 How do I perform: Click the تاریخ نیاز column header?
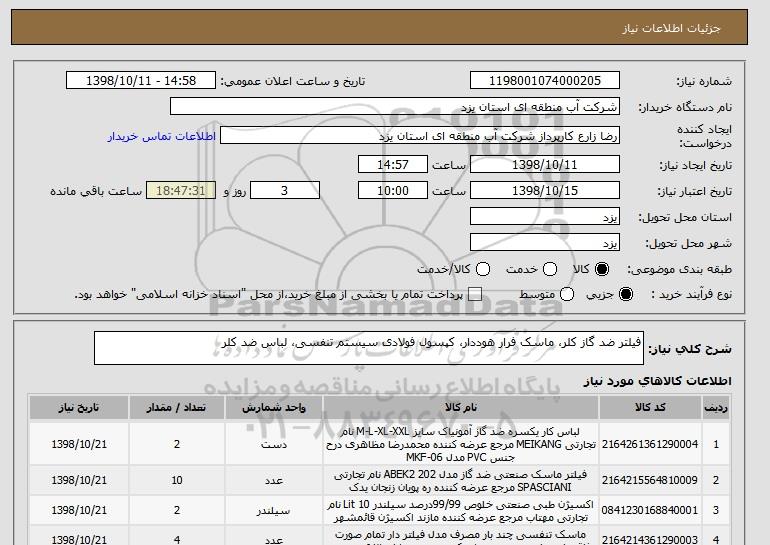(79, 408)
